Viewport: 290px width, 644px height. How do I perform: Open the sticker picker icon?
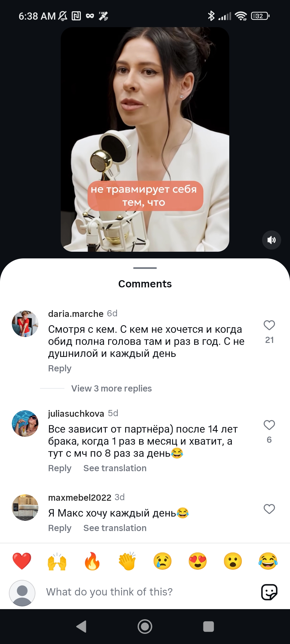[x=269, y=592]
